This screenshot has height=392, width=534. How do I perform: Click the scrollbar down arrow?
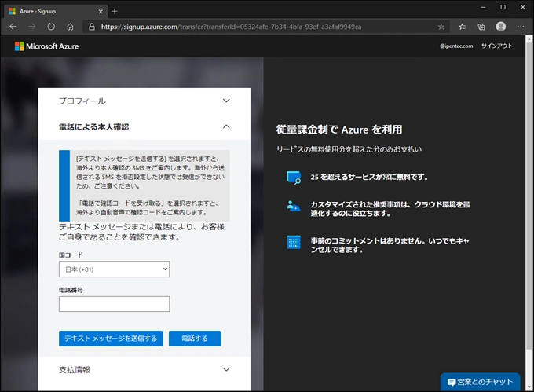tap(529, 387)
